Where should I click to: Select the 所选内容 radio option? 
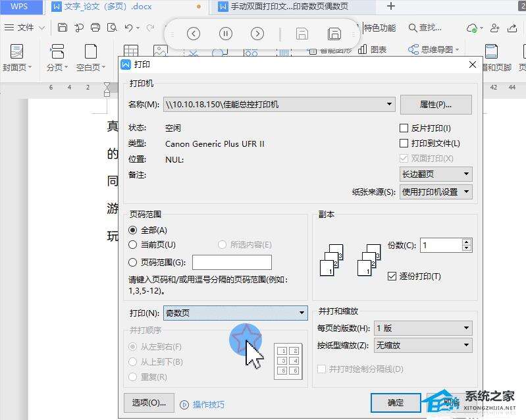pos(222,244)
